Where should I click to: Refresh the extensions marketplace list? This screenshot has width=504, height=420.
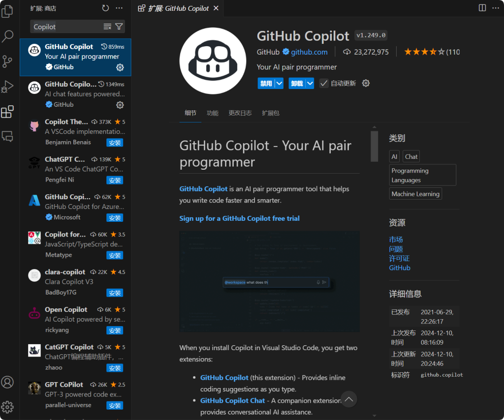105,8
